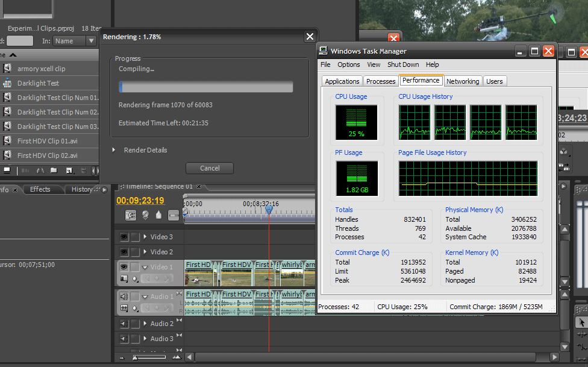Click the Darklight Test sequence icon
Viewport: 588px width, 367px height.
pyautogui.click(x=7, y=83)
